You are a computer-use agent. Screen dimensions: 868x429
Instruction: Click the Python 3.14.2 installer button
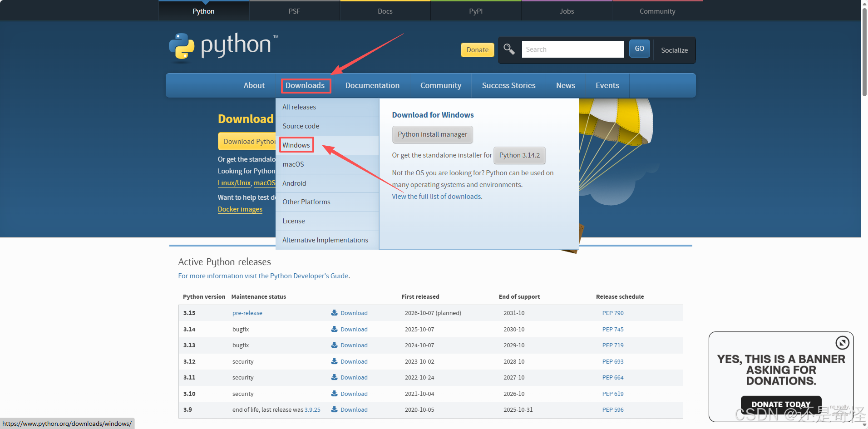point(519,155)
